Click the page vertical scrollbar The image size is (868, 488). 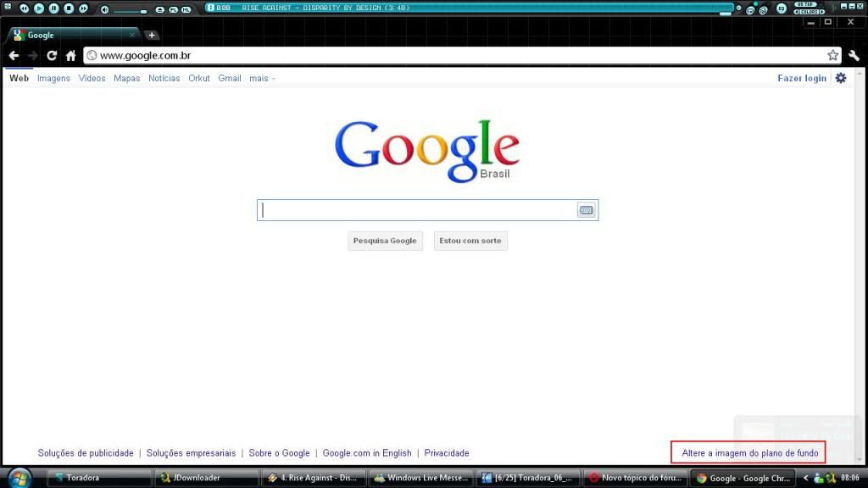[x=860, y=265]
